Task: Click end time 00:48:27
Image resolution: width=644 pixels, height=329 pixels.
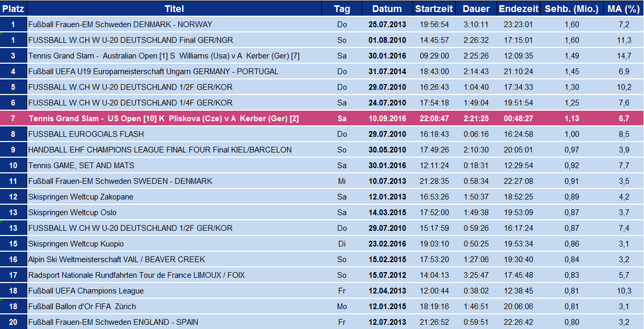Action: (519, 119)
